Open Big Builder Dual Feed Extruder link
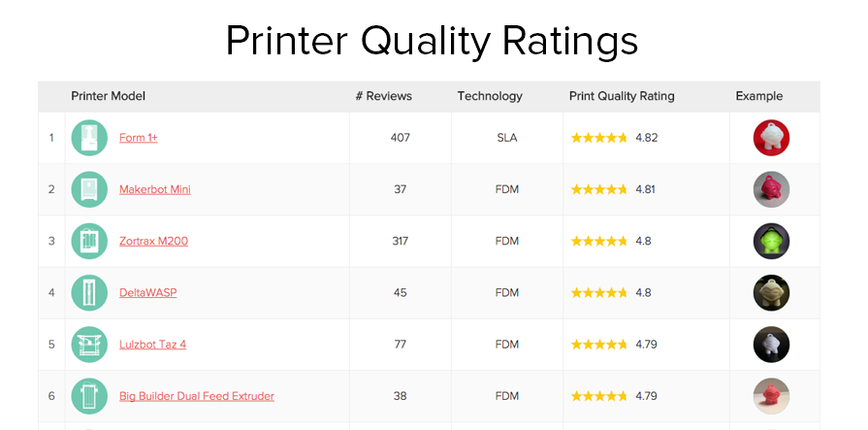 pyautogui.click(x=196, y=396)
